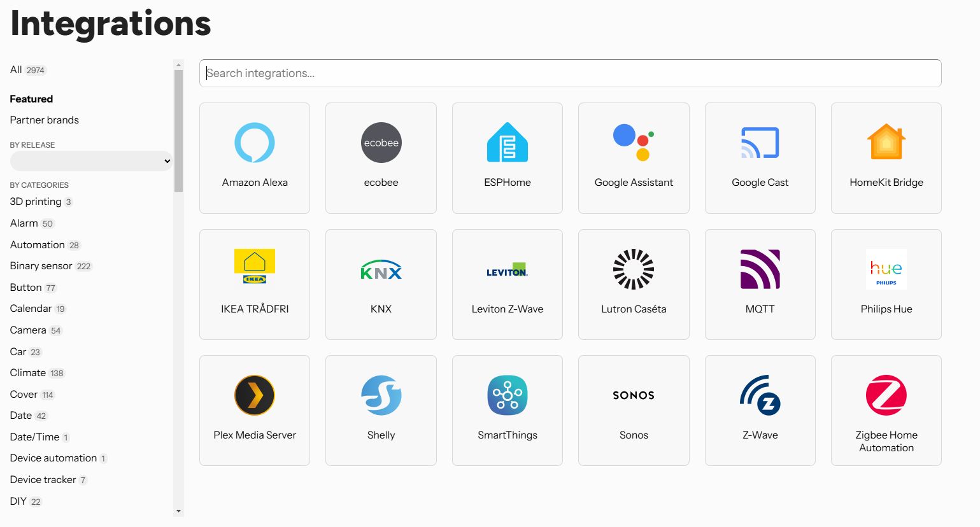This screenshot has width=980, height=527.
Task: Open the HomeKit Bridge orange house icon
Action: click(x=886, y=142)
